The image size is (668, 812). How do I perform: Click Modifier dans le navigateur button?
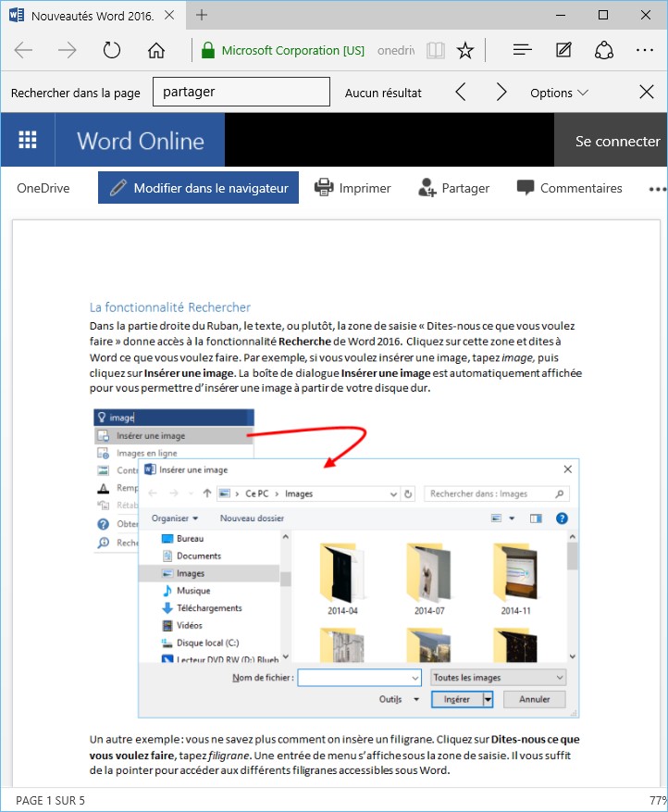click(x=198, y=188)
